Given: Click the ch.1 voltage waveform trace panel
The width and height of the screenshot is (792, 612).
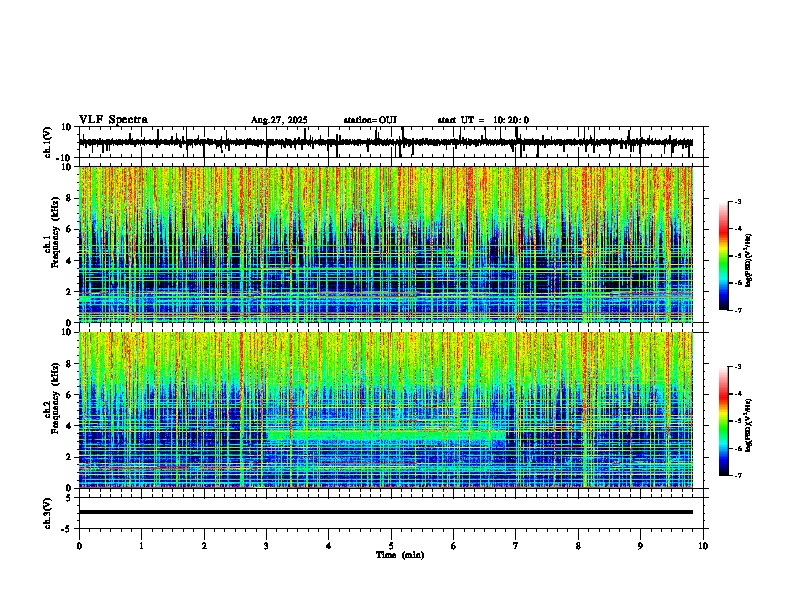Looking at the screenshot, I should click(393, 142).
